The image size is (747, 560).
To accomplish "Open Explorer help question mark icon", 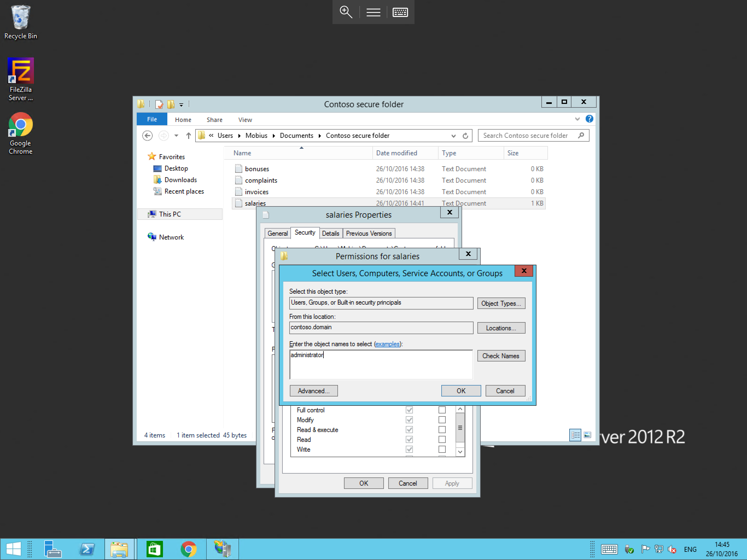I will pyautogui.click(x=589, y=119).
